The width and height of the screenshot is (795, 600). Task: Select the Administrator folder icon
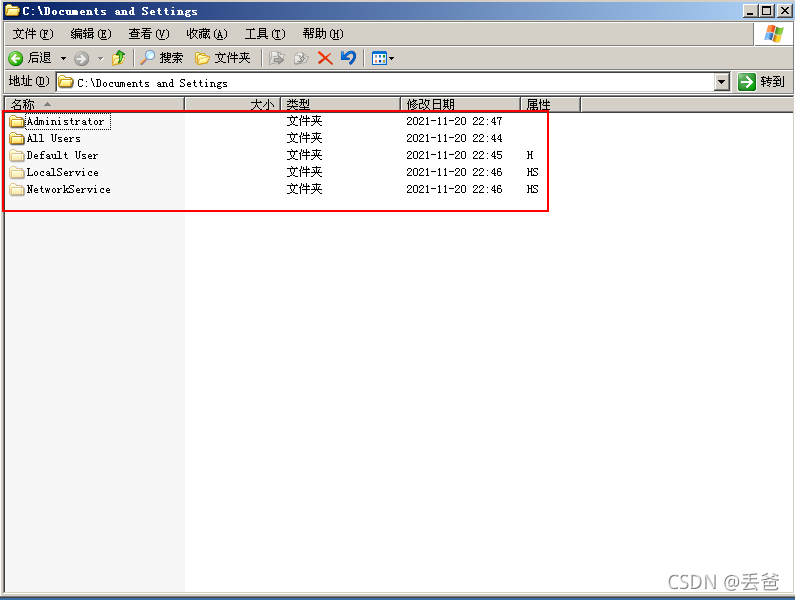click(x=17, y=121)
